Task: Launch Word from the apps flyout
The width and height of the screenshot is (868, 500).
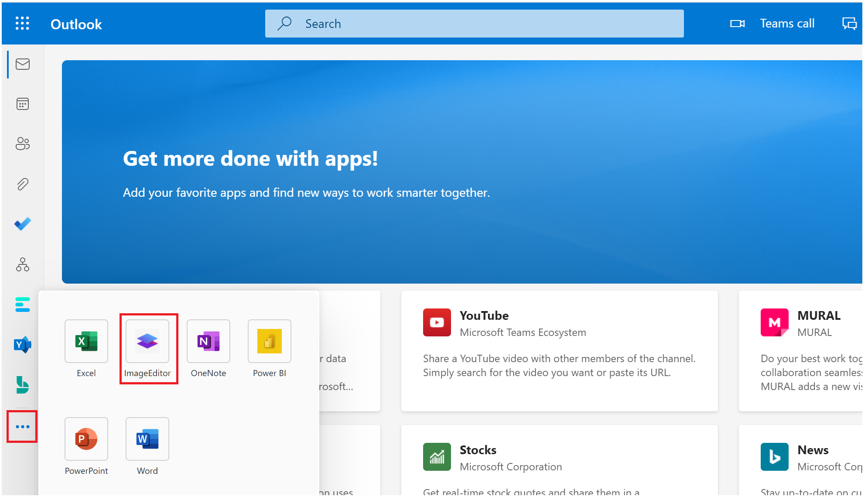Action: coord(147,439)
